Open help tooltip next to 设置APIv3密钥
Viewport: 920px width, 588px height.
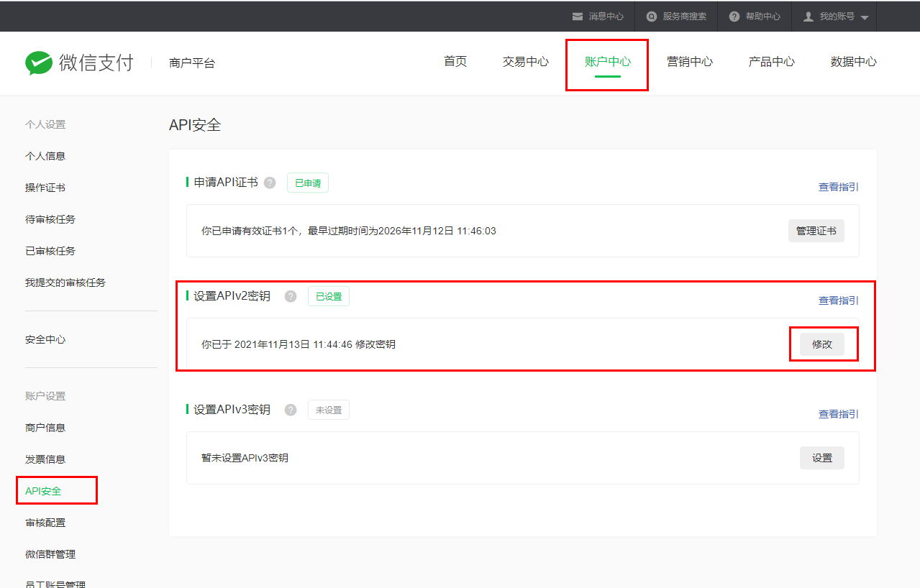(291, 410)
